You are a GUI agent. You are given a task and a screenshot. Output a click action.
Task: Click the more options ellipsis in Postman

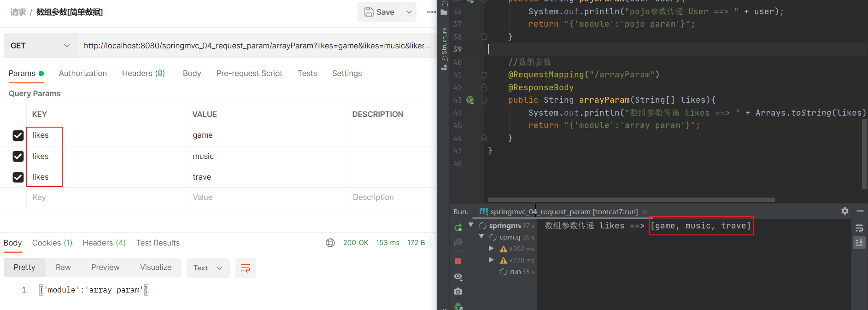coord(431,12)
